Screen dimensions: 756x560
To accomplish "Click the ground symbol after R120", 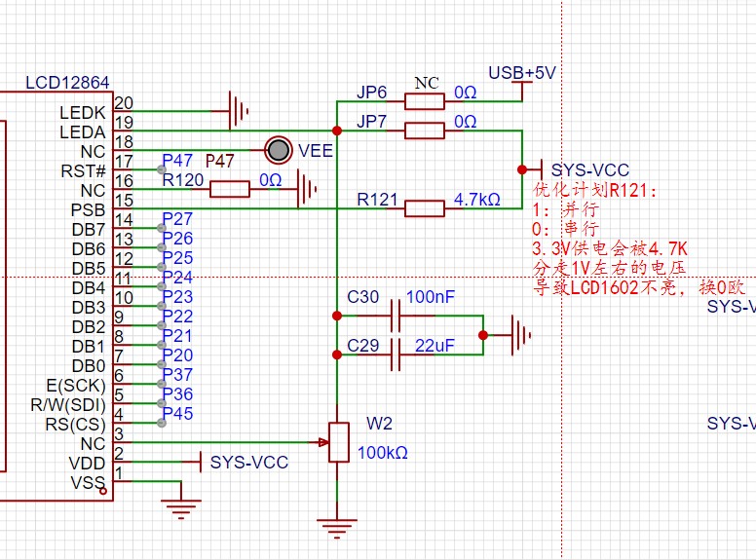I will (x=307, y=189).
